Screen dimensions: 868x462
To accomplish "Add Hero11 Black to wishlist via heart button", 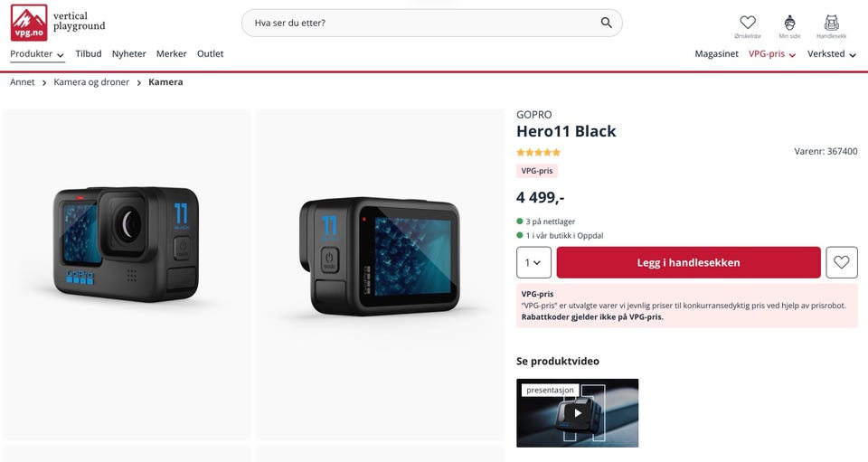I will tap(842, 262).
